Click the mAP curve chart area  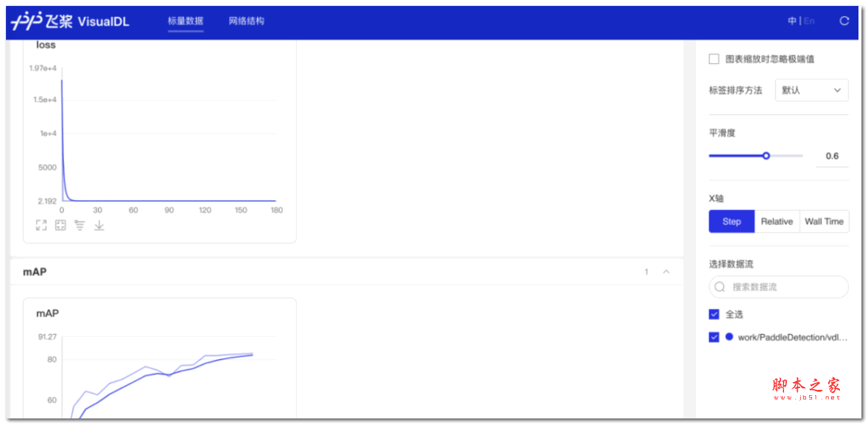coord(168,377)
